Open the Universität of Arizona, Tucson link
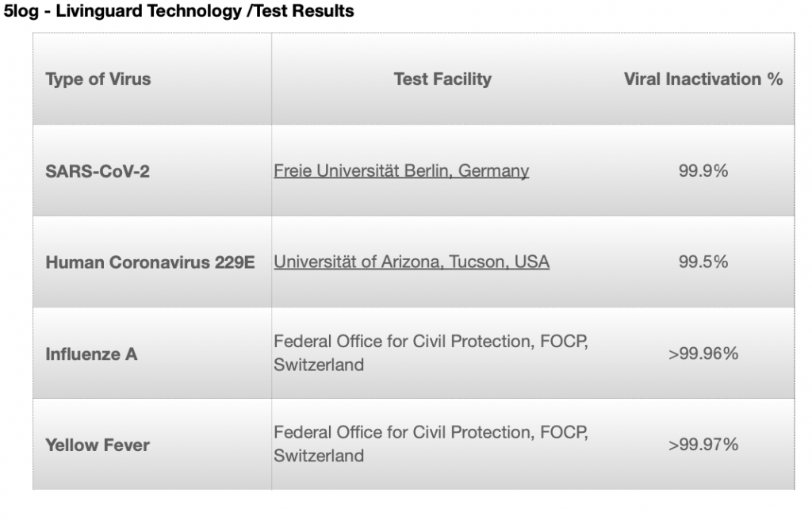This screenshot has height=520, width=812. pyautogui.click(x=412, y=262)
